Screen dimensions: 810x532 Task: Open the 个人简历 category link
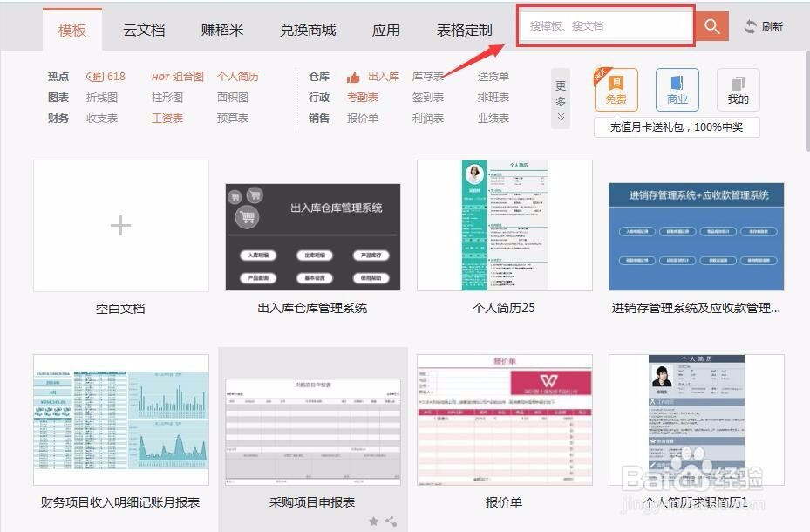click(238, 76)
